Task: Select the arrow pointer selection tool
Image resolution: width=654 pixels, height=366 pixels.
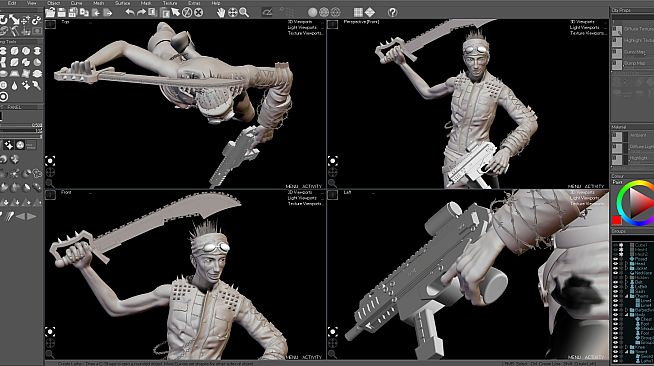Action: click(x=176, y=13)
